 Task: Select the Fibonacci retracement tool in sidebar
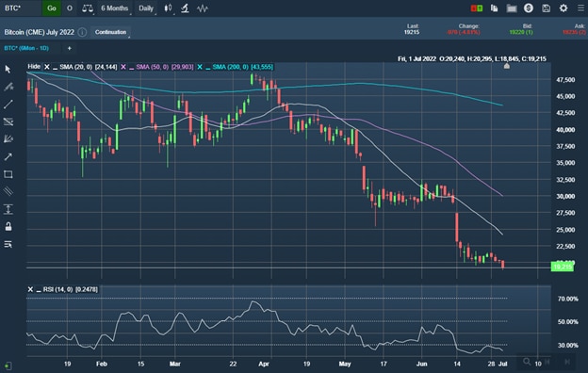coord(8,122)
